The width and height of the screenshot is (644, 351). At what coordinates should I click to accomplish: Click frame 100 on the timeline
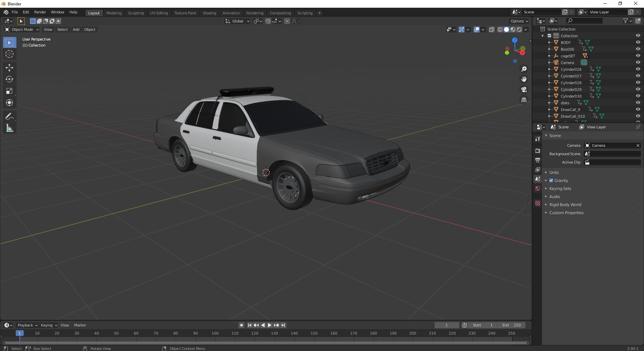pos(215,333)
